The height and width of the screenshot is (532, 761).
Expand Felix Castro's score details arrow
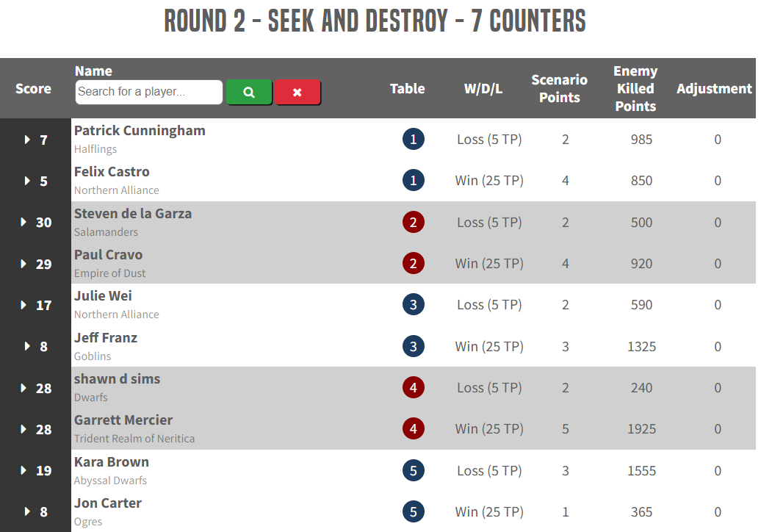(x=28, y=181)
